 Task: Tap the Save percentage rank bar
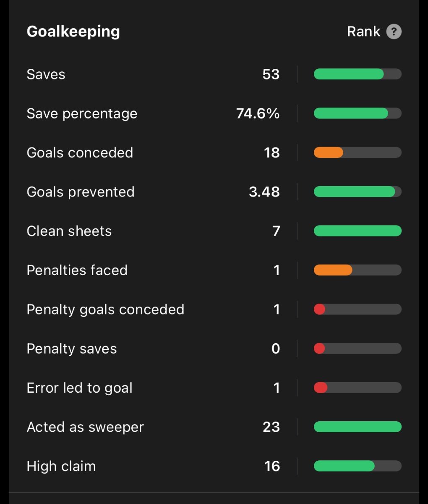[x=351, y=113]
